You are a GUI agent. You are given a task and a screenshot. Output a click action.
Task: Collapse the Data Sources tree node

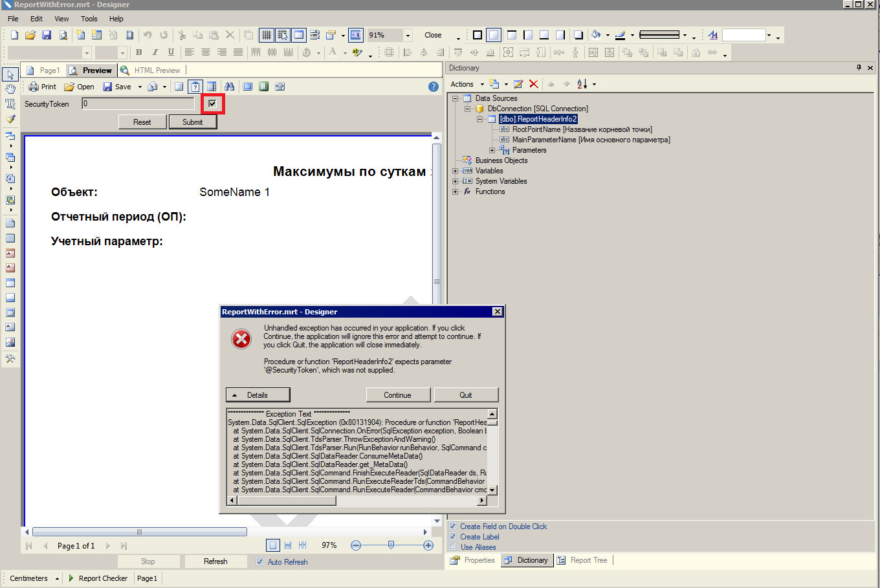pyautogui.click(x=455, y=98)
